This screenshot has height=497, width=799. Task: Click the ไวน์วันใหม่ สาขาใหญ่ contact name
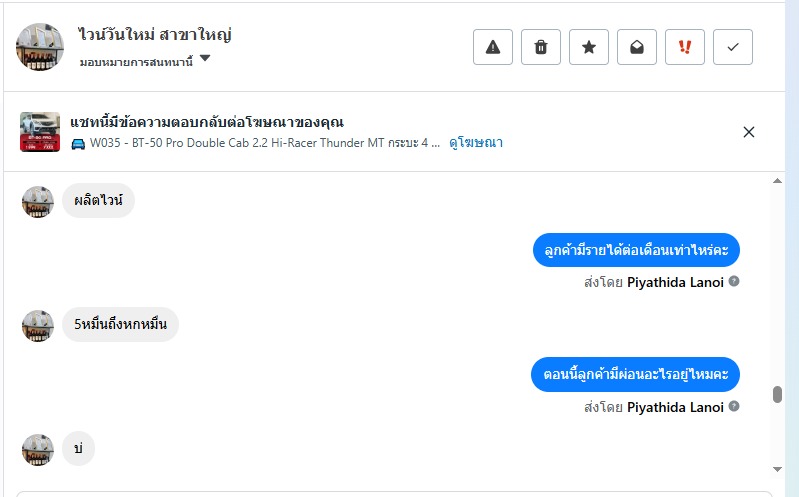tap(155, 35)
